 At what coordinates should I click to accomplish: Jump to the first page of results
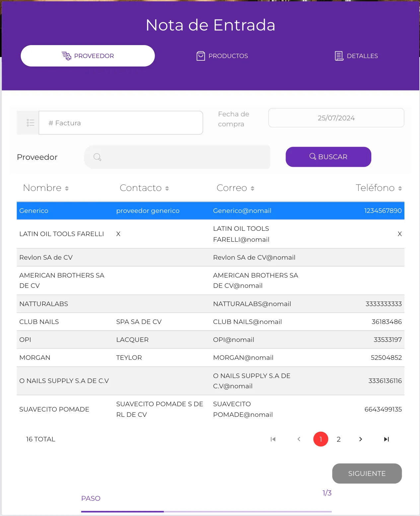click(x=273, y=439)
